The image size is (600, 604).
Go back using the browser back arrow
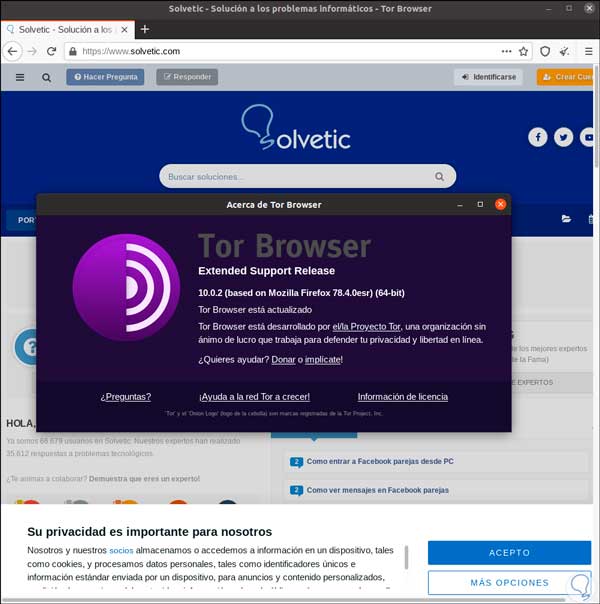[x=12, y=51]
